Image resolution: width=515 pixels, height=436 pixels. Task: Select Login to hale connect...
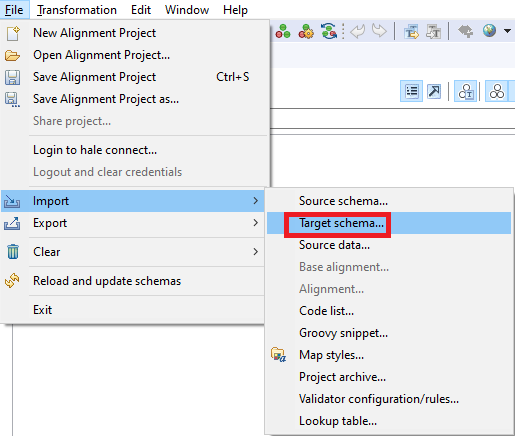pyautogui.click(x=95, y=150)
